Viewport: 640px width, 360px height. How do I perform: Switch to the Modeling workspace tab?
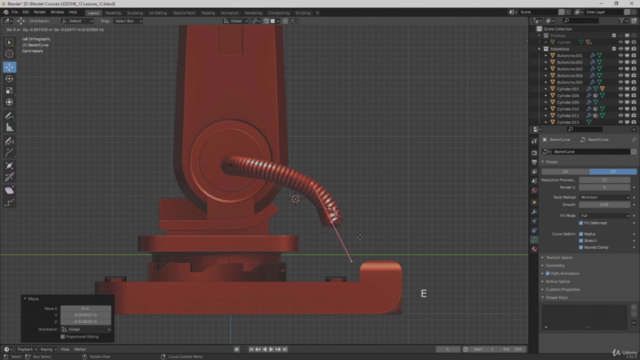[x=113, y=13]
